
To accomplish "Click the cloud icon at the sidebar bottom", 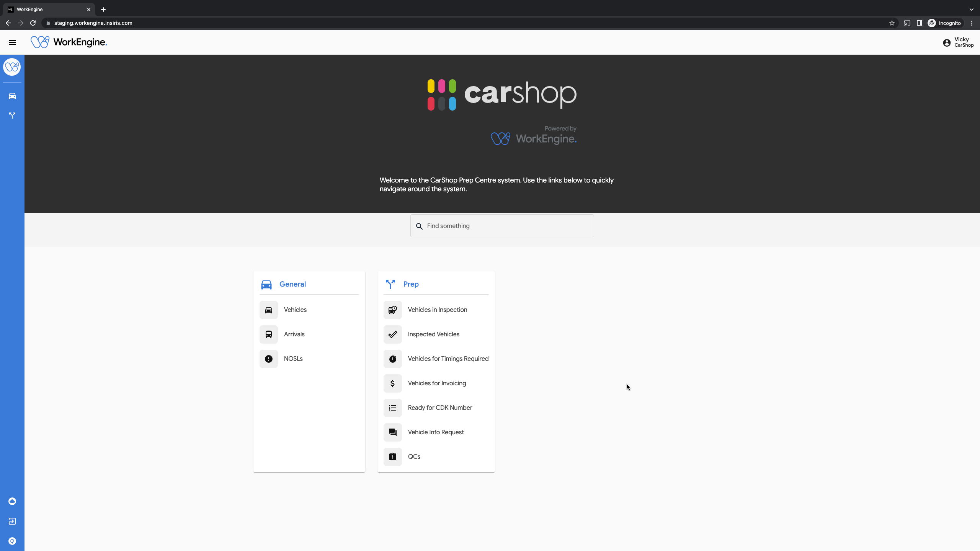I will click(12, 501).
